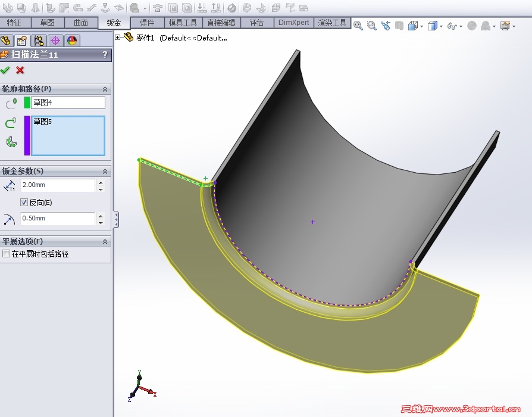Click the 草图5 path selection box
The image size is (532, 417).
(x=68, y=135)
